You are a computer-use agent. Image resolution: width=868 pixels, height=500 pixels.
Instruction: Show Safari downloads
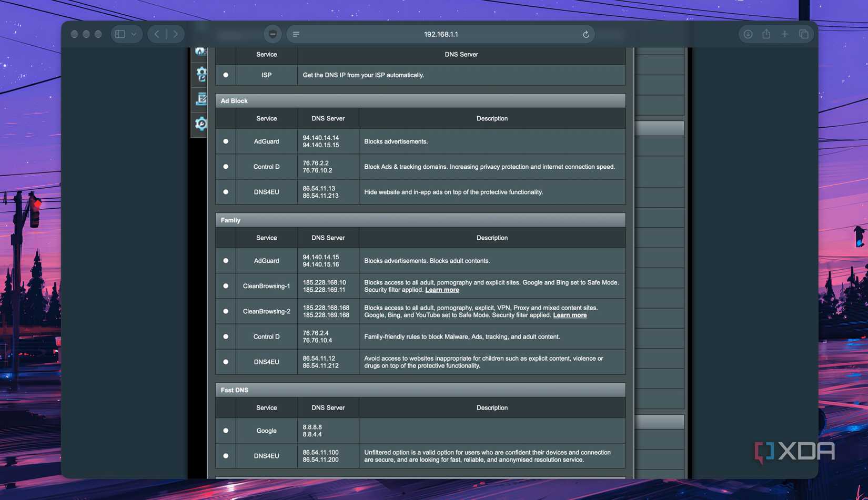[748, 34]
